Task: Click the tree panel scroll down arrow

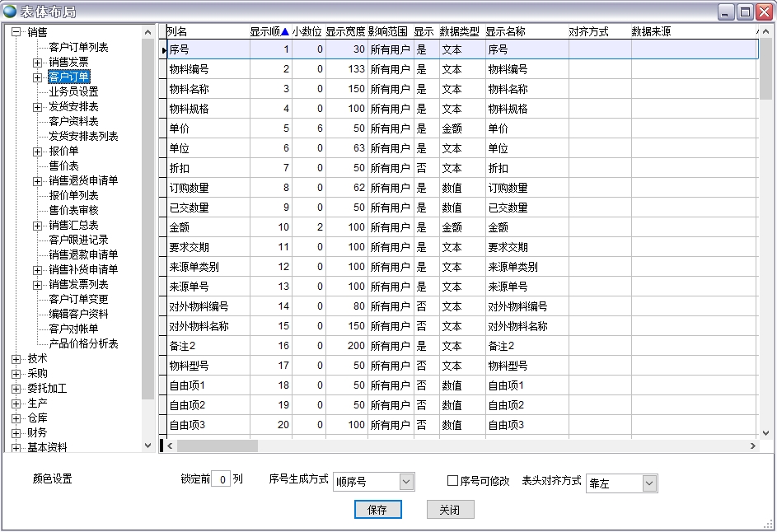Action: (148, 446)
